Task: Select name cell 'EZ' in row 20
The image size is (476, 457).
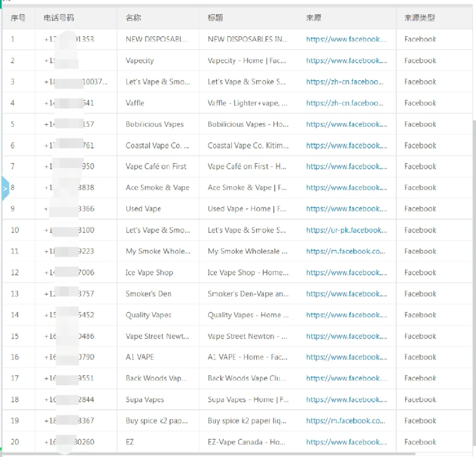Action: pyautogui.click(x=130, y=442)
